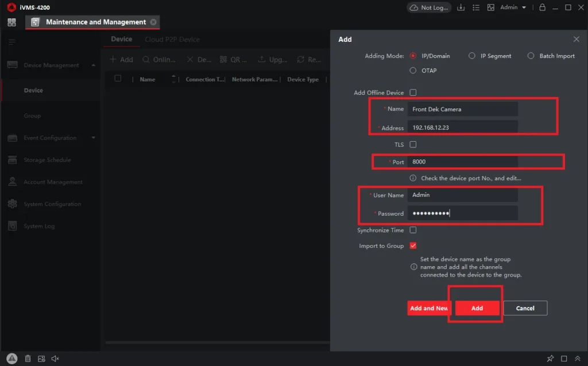Open the picture viewer icon in title bar

click(490, 7)
